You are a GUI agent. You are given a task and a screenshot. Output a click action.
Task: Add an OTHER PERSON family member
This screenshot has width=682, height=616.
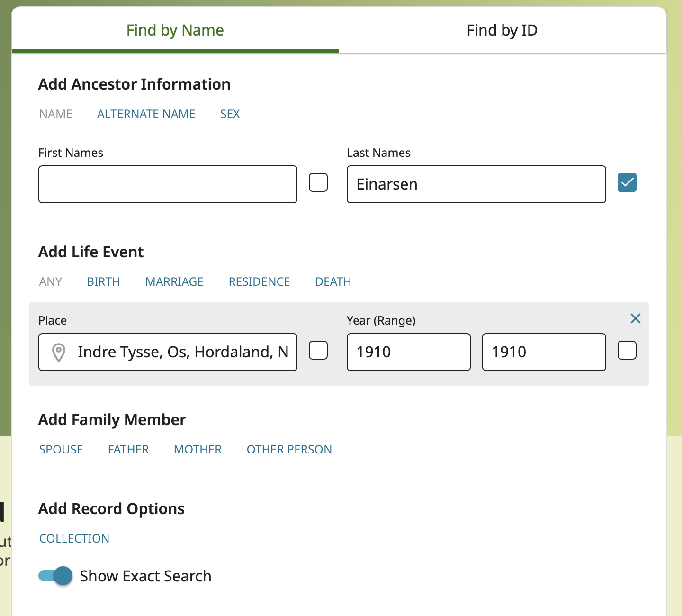289,449
